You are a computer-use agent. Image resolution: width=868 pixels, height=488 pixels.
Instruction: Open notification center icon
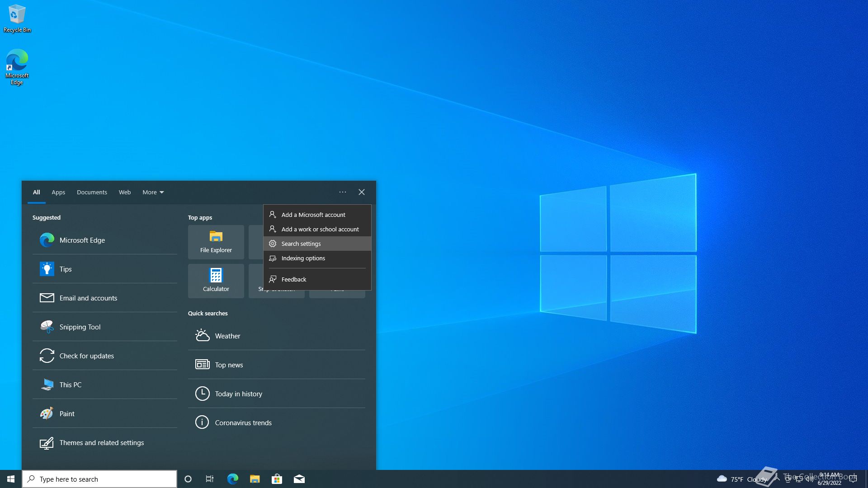click(x=853, y=479)
